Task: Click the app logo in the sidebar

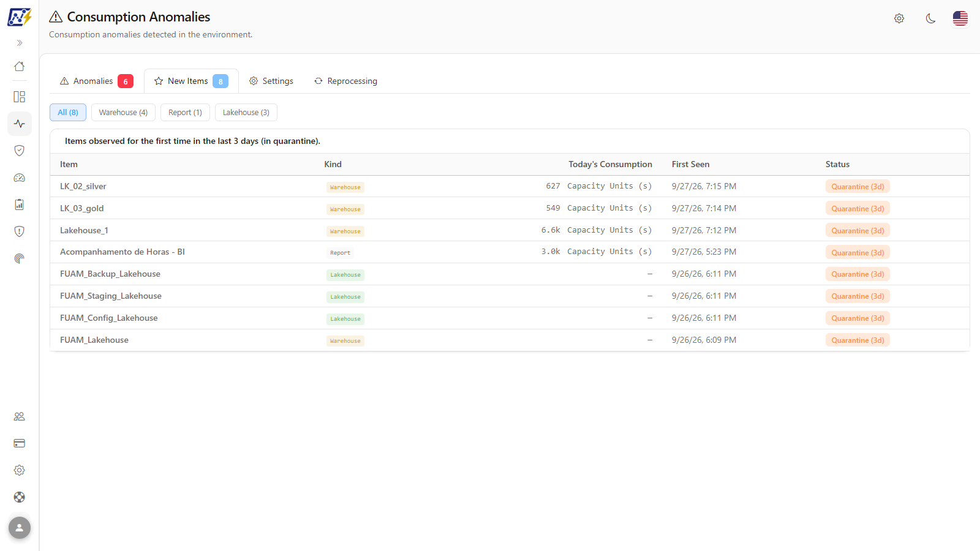Action: coord(19,17)
